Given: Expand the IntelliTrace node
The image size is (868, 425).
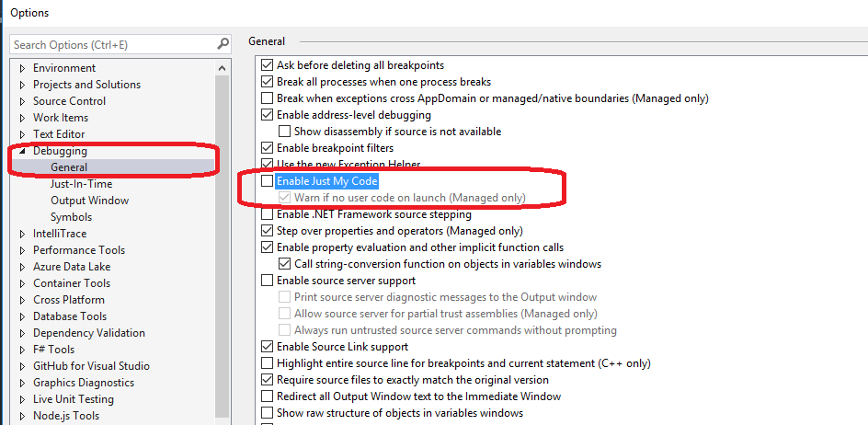Looking at the screenshot, I should click(x=22, y=234).
